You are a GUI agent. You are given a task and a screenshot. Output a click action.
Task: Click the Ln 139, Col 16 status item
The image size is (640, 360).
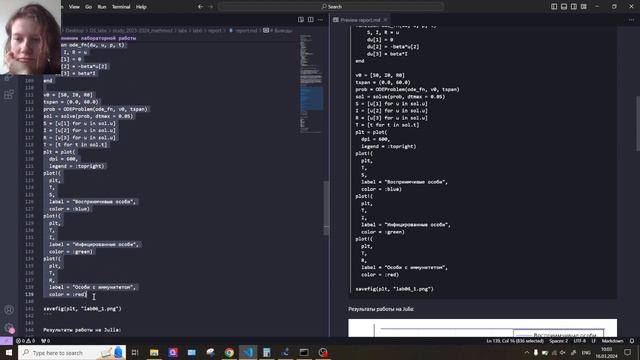pyautogui.click(x=515, y=340)
